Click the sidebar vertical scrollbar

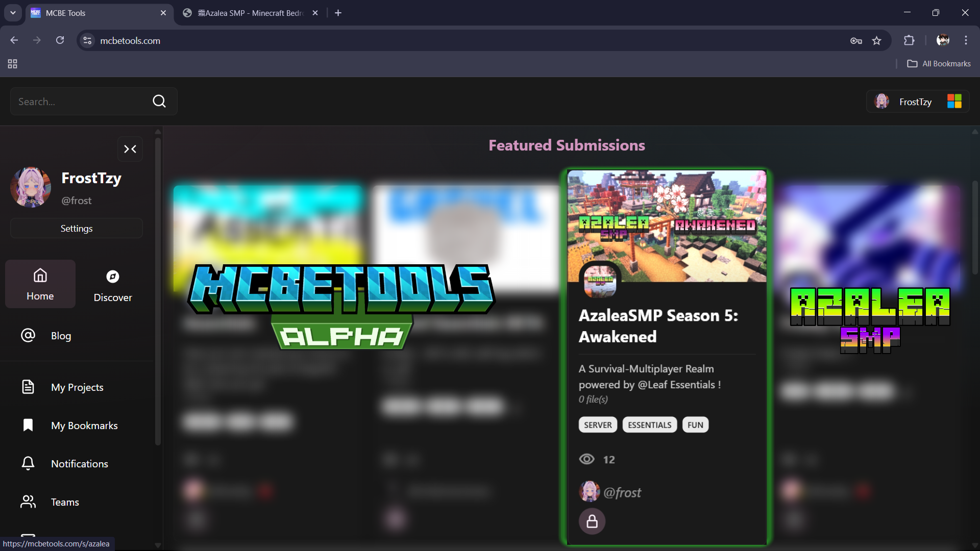coord(158,291)
